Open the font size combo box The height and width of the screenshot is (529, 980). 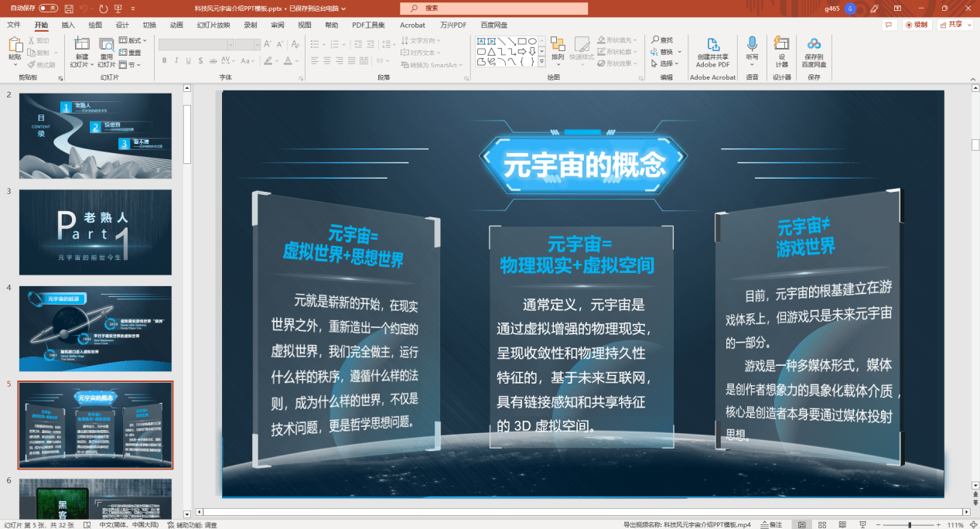pos(248,45)
